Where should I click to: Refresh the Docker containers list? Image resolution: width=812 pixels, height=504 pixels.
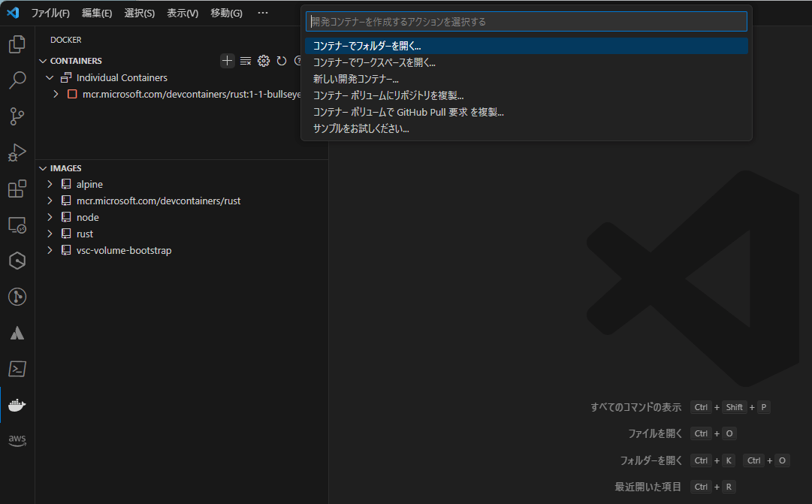pos(282,60)
